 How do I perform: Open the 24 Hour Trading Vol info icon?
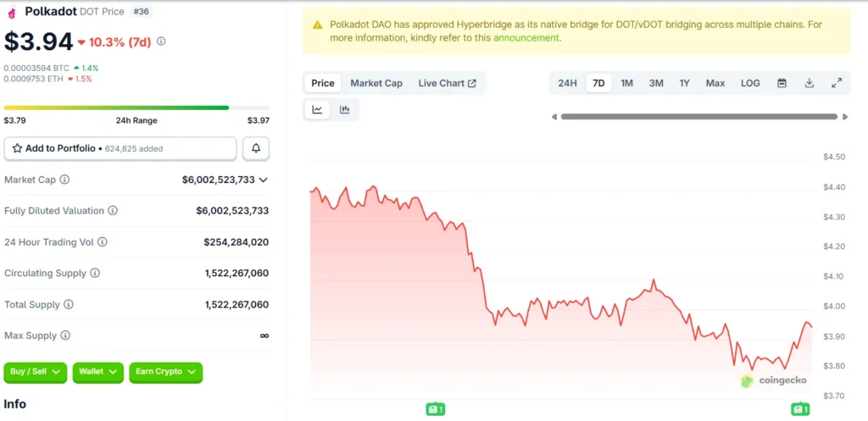pyautogui.click(x=103, y=241)
